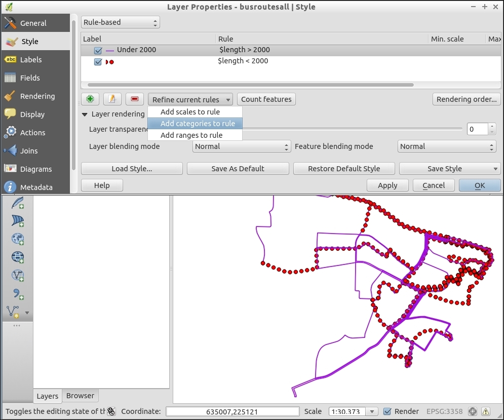Open the General settings section
504x420 pixels.
(33, 23)
